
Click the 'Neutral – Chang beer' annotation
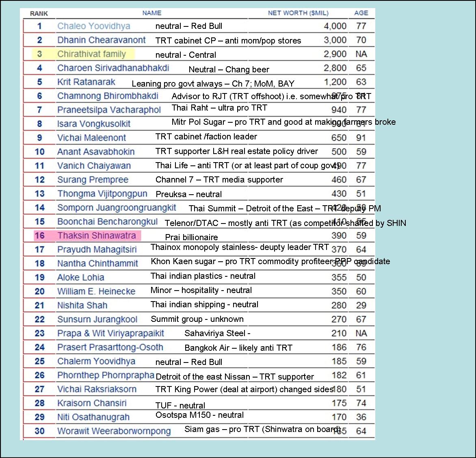pos(229,69)
